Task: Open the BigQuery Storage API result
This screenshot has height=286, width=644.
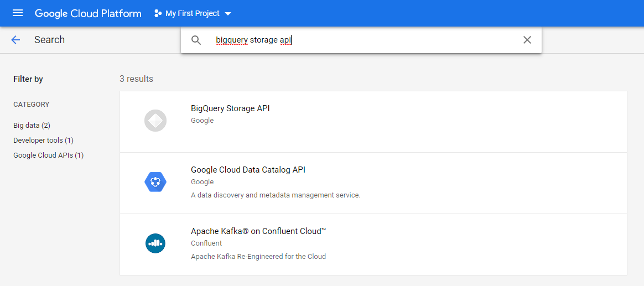Action: pos(373,122)
